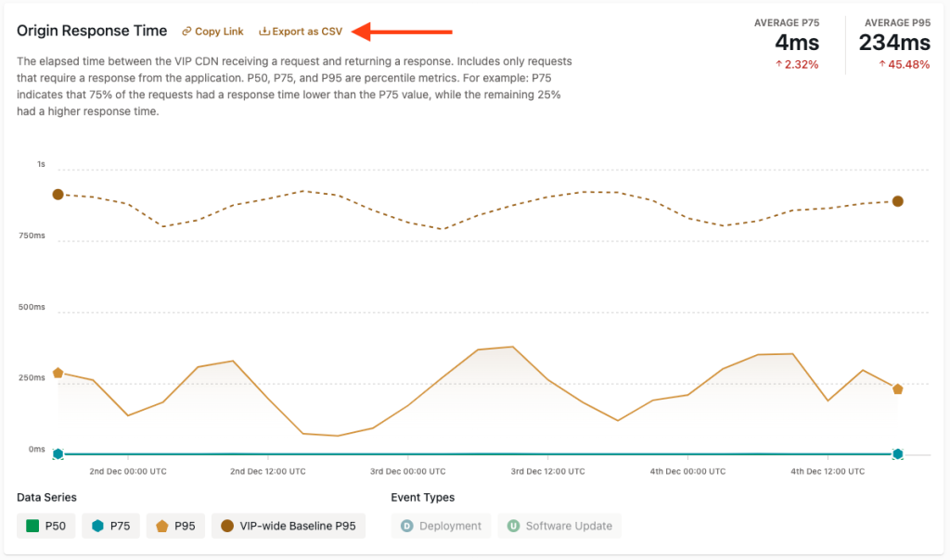Click the AVERAGE P95 label

point(897,23)
